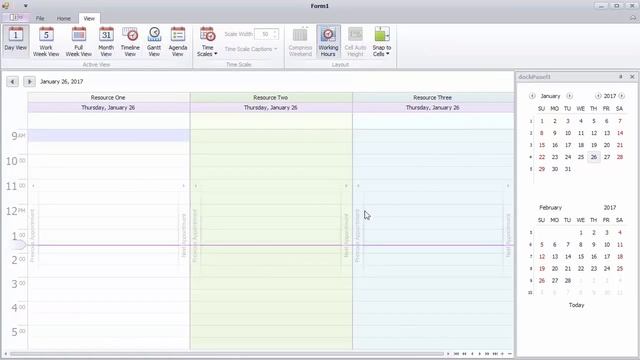Go to next month in date navigator
This screenshot has width=640, height=360.
(x=569, y=96)
